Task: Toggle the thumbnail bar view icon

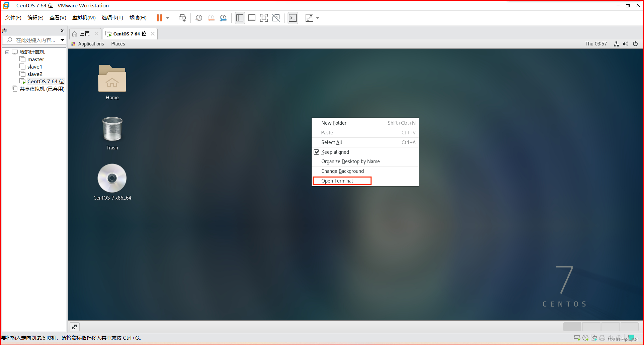Action: pos(252,18)
